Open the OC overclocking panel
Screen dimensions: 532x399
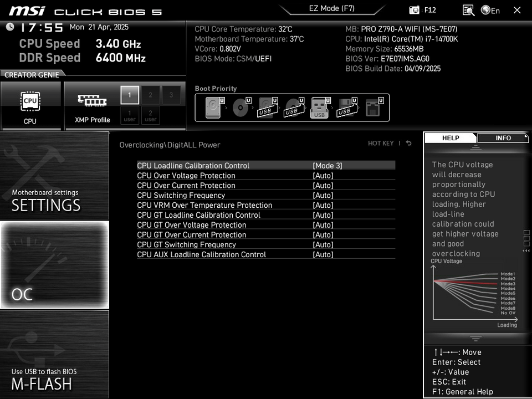click(54, 265)
